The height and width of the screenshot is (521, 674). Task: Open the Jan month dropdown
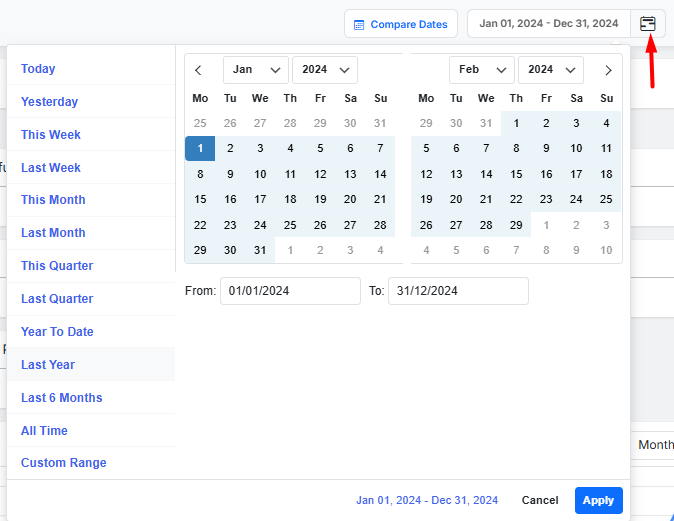[255, 70]
